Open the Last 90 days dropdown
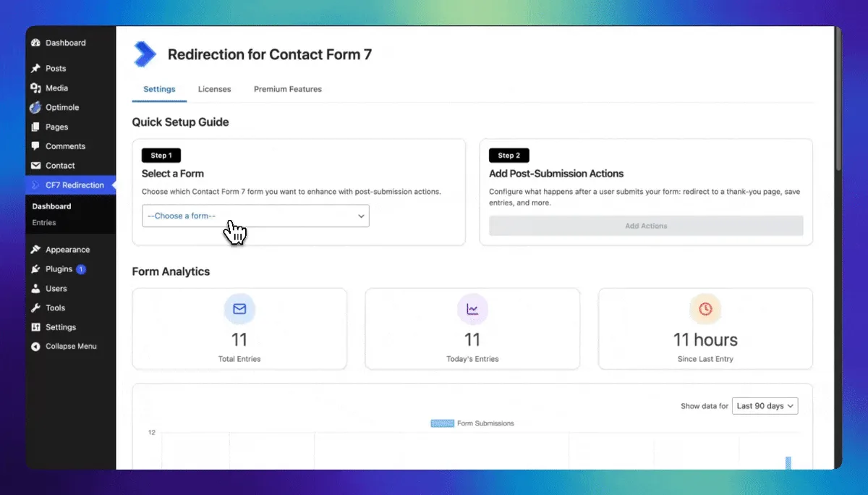Viewport: 868px width, 495px height. click(x=765, y=406)
